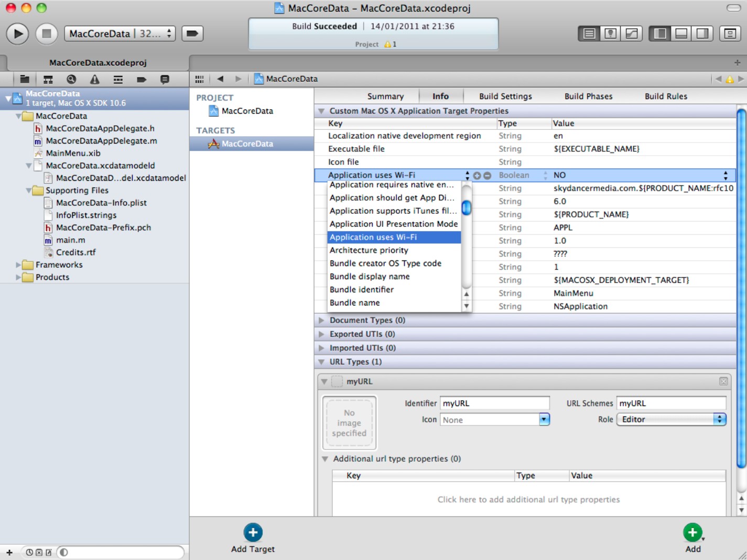Click the green Add button
This screenshot has height=560, width=747.
(x=693, y=539)
